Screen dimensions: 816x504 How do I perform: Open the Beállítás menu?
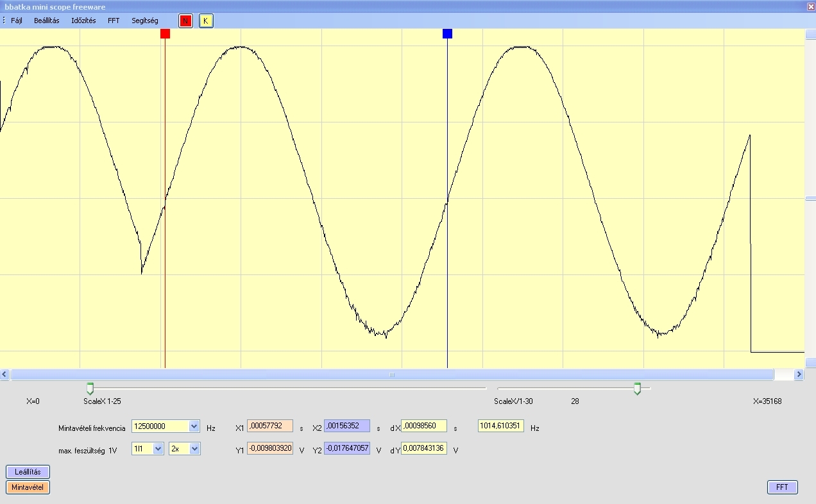pos(47,21)
